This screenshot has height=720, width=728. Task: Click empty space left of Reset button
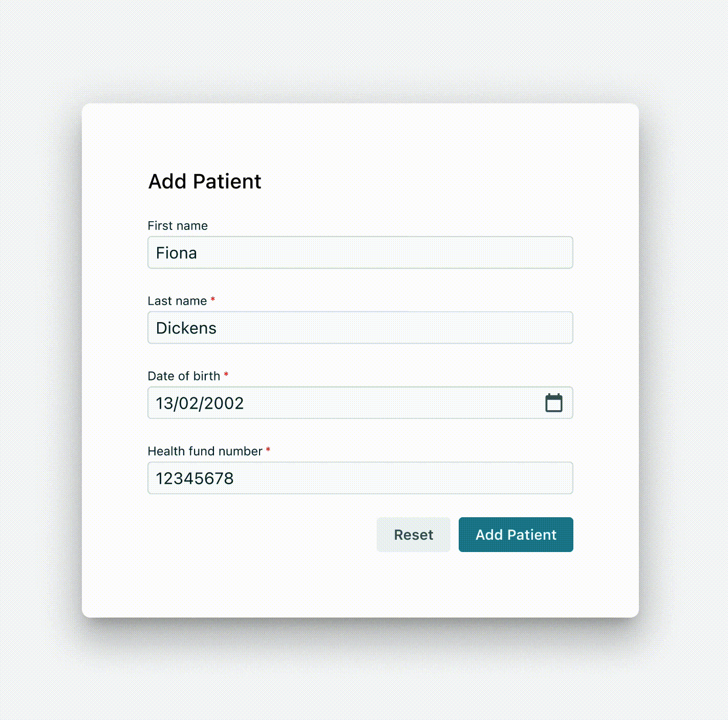pyautogui.click(x=261, y=535)
